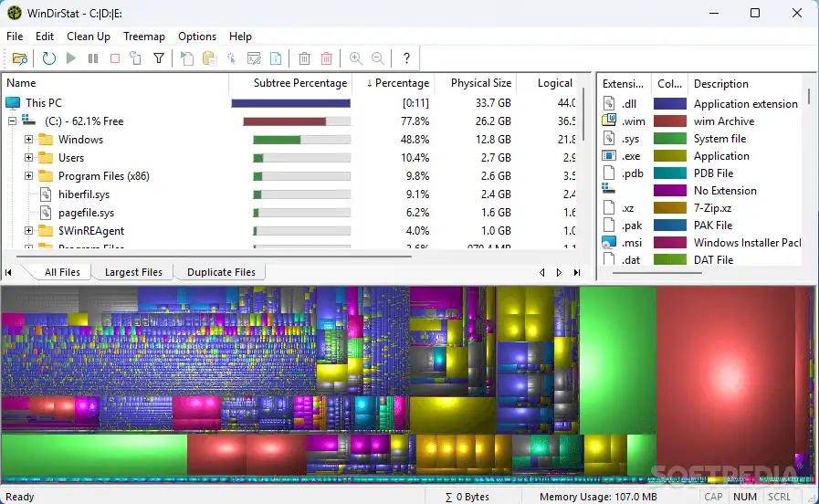This screenshot has width=819, height=504.
Task: Expand the Windows folder tree node
Action: 29,140
